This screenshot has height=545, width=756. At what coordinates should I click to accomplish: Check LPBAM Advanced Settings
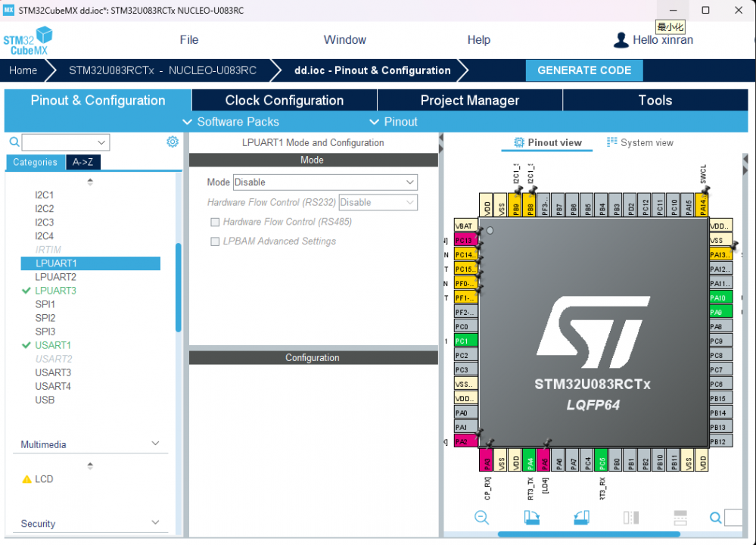coord(214,241)
